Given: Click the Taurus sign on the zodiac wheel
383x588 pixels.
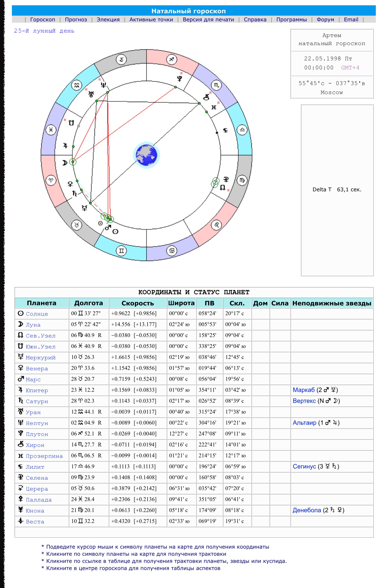Looking at the screenshot, I should pos(77,225).
